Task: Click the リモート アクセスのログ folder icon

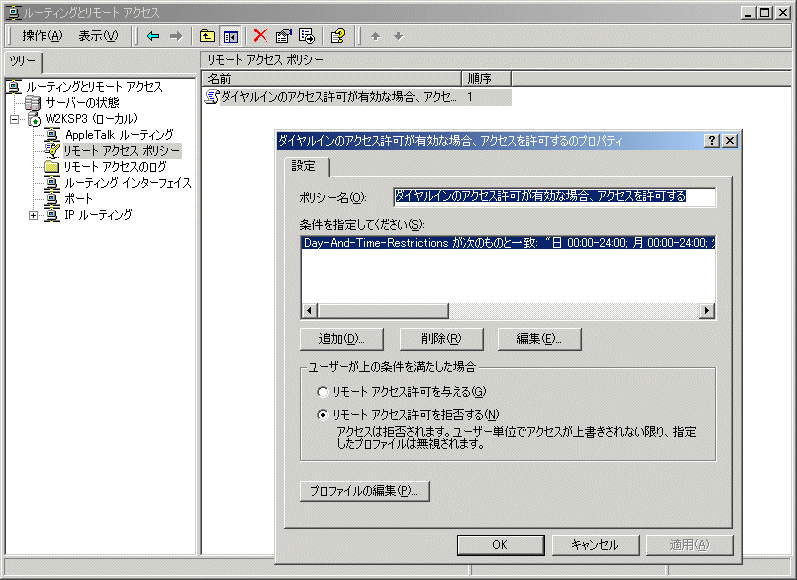Action: [51, 167]
